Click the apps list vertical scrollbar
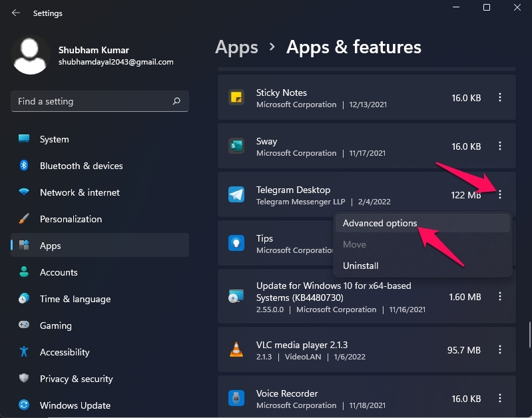This screenshot has height=418, width=532. point(529,335)
